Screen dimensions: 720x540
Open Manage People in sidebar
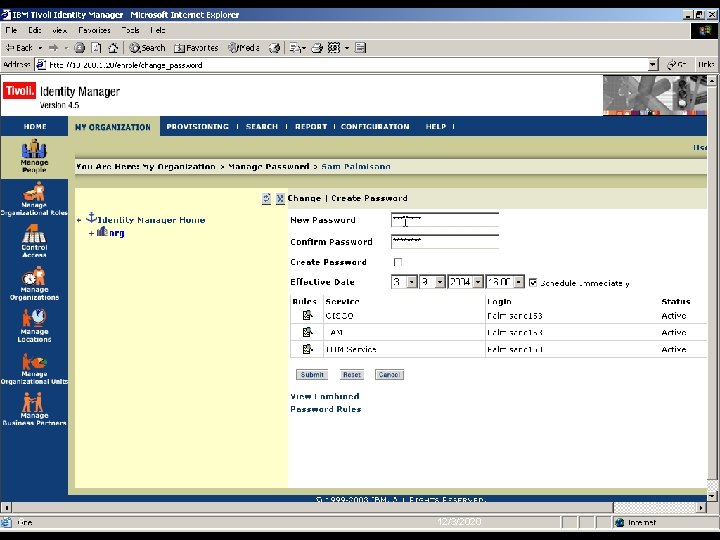tap(34, 156)
